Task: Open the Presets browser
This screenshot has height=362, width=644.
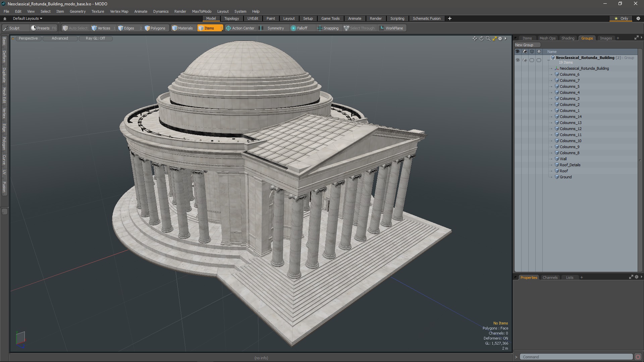Action: click(43, 28)
